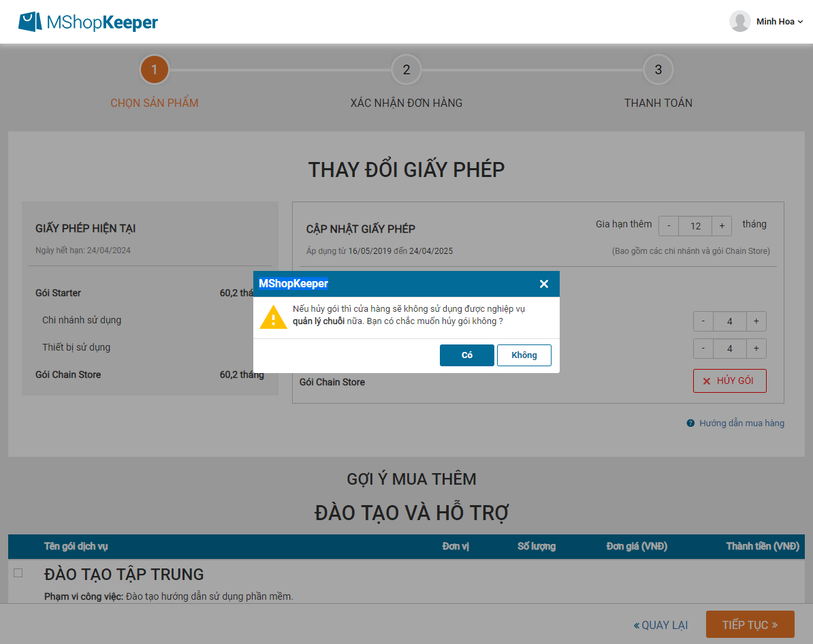Increase the Thiết bị sử dụng quantity

click(x=756, y=349)
